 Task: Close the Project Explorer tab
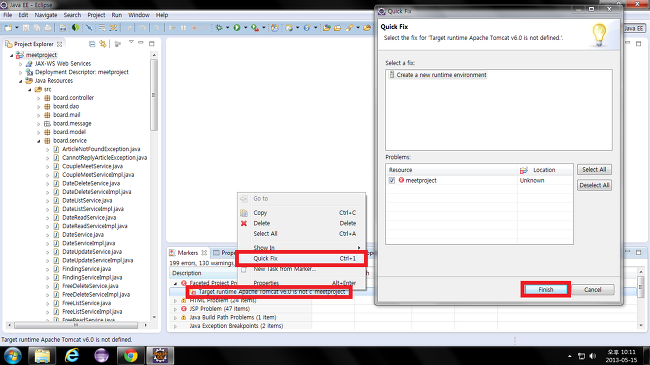59,44
